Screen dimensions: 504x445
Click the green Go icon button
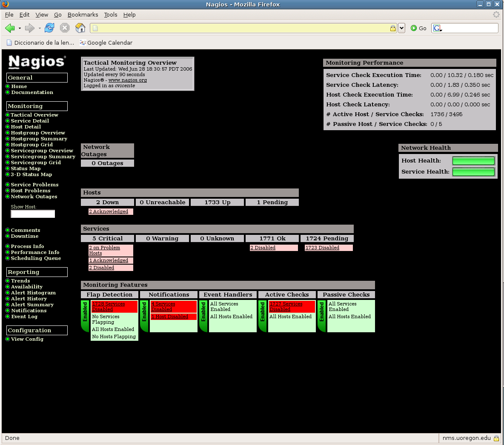point(414,28)
